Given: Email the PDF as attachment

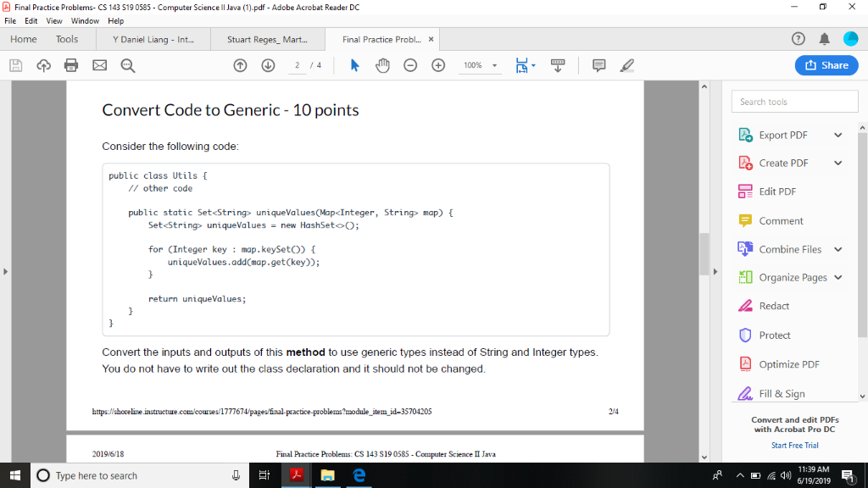Looking at the screenshot, I should (99, 64).
